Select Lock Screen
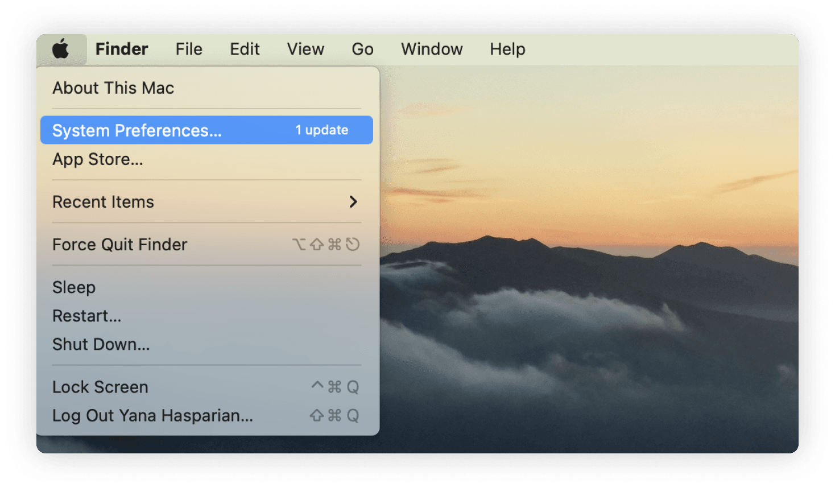 [100, 387]
